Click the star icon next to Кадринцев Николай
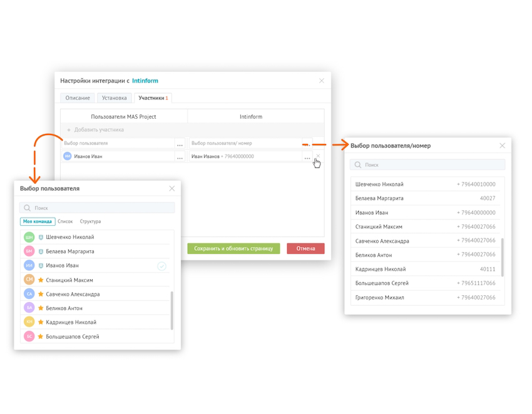Screen dimensions: 532x414 pos(41,323)
